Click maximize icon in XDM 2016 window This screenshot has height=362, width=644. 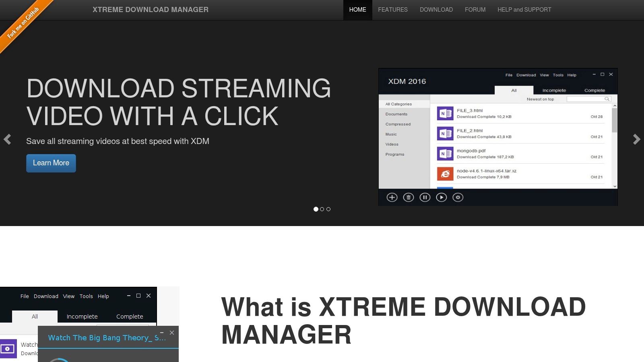(603, 74)
